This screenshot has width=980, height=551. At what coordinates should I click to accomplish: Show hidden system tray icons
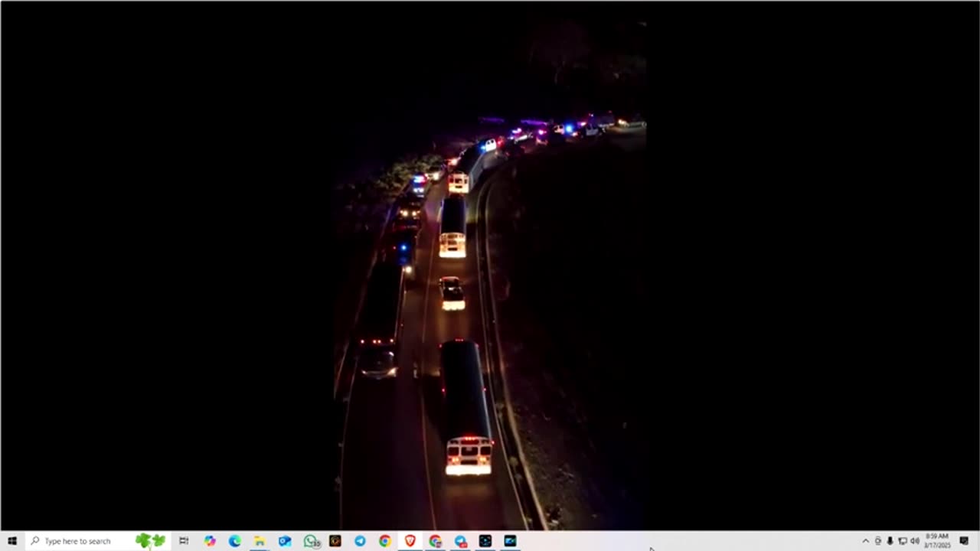tap(866, 541)
